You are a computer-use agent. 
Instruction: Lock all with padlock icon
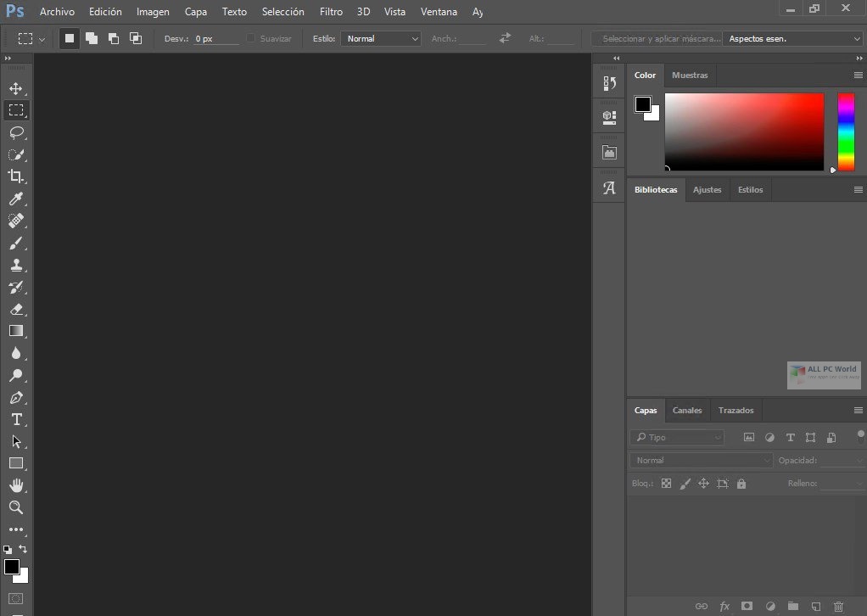tap(741, 484)
